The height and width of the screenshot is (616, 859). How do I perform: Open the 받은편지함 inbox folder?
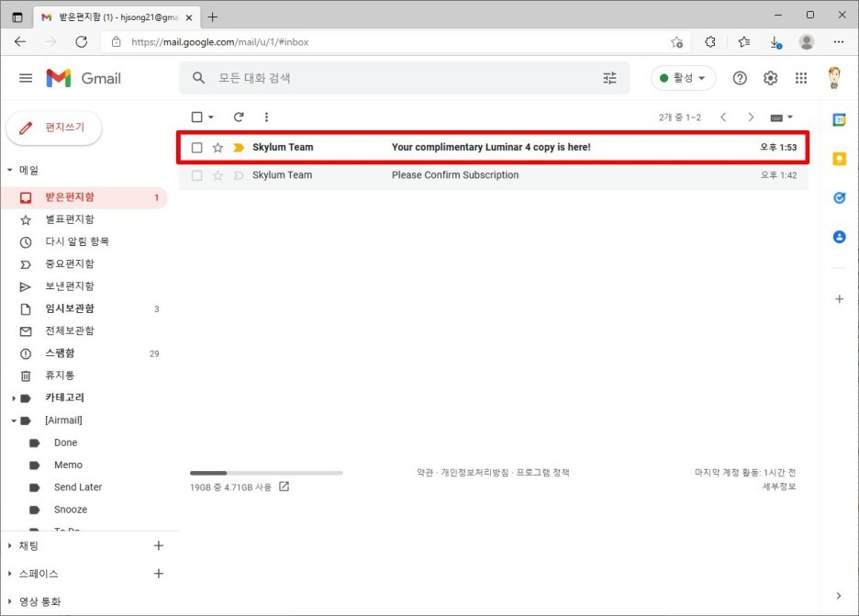coord(84,197)
